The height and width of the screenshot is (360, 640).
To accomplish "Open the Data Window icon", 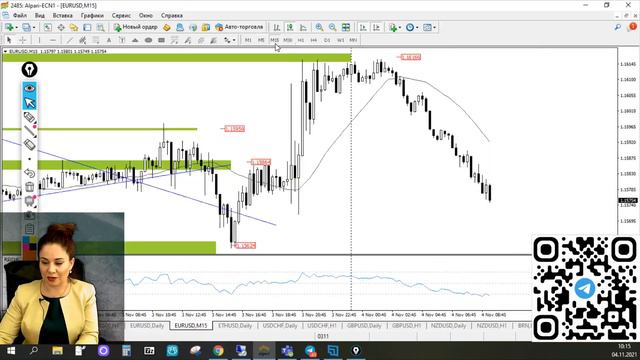I will click(x=60, y=27).
